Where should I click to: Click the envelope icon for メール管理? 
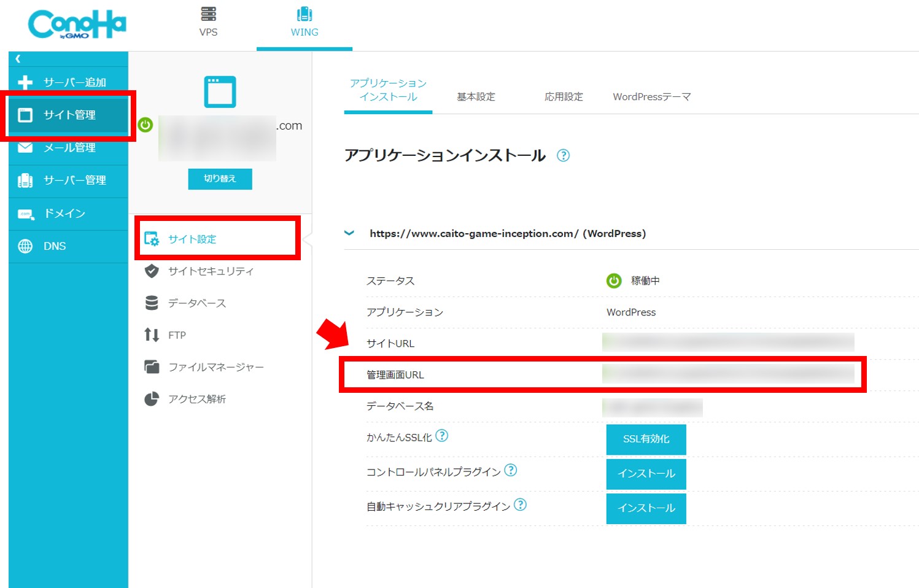tap(25, 147)
